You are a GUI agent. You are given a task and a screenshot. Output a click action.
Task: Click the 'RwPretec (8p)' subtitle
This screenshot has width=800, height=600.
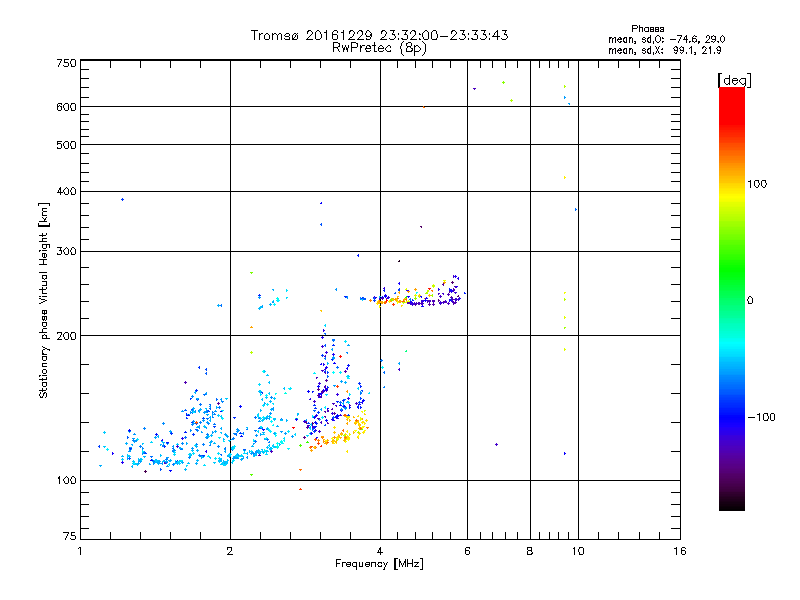379,48
